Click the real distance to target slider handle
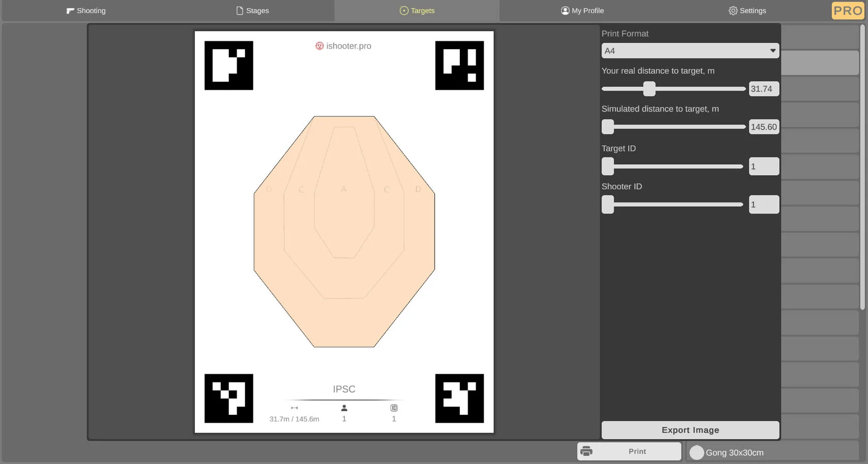 click(649, 89)
